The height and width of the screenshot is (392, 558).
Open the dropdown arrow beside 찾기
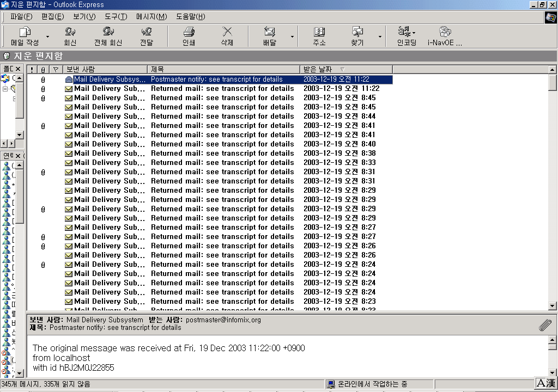coord(380,36)
